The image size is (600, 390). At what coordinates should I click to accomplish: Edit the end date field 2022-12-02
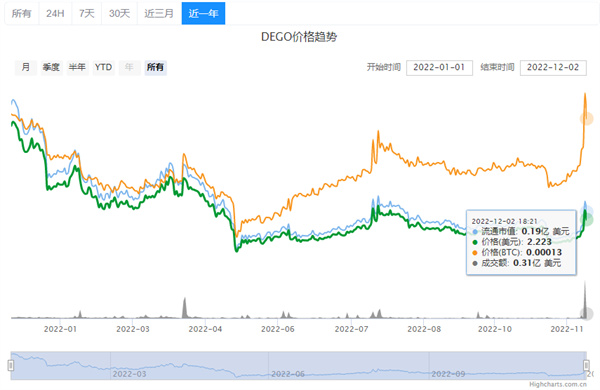tap(553, 68)
